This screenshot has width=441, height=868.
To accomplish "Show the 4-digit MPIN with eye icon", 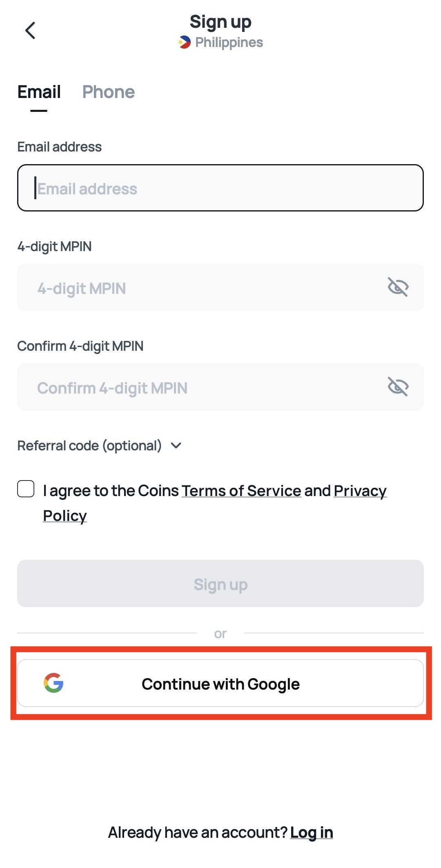I will click(x=398, y=287).
